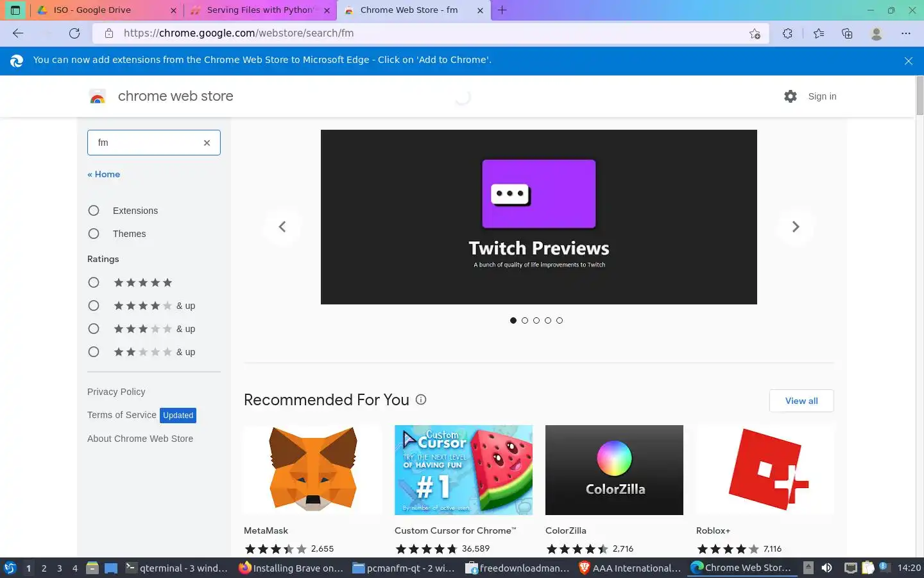Viewport: 924px width, 578px height.
Task: Open the taskbar start menu icon
Action: point(10,568)
